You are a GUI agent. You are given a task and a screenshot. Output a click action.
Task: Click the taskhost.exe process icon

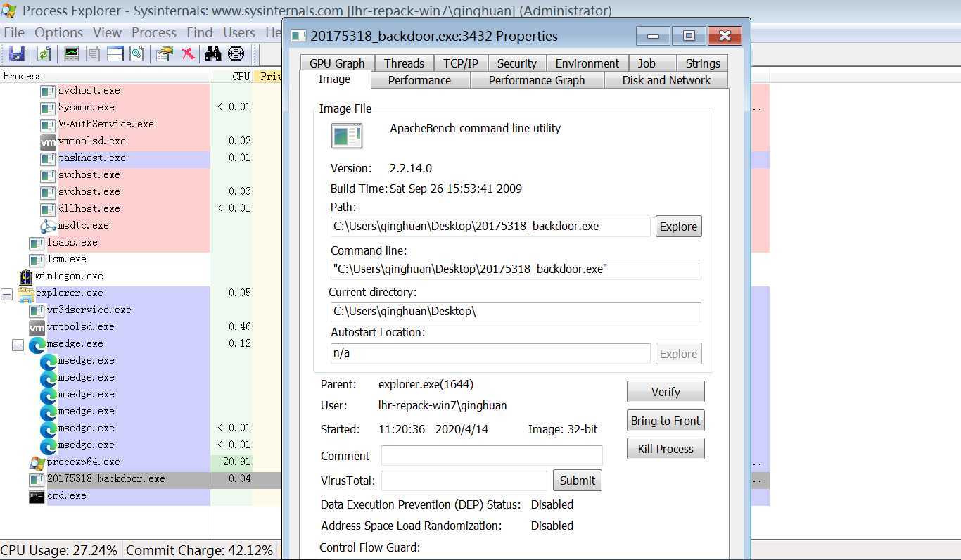[x=48, y=158]
